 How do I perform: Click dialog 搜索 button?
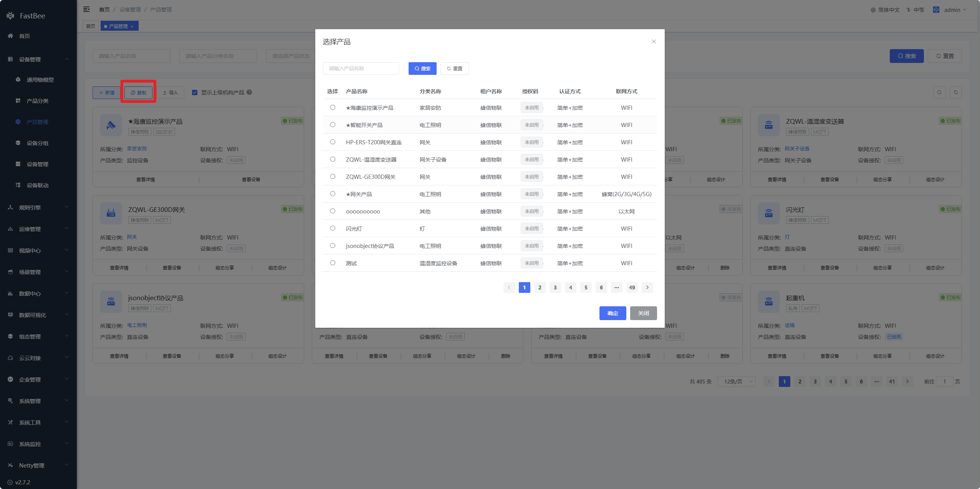(x=422, y=68)
